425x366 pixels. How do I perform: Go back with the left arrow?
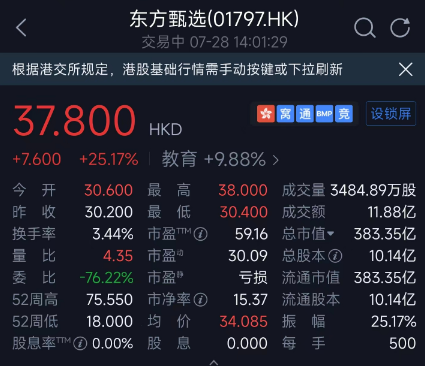point(21,27)
